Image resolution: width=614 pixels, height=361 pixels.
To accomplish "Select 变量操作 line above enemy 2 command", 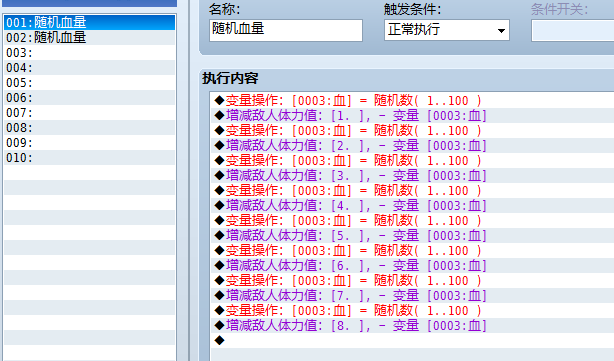I will click(x=413, y=130).
